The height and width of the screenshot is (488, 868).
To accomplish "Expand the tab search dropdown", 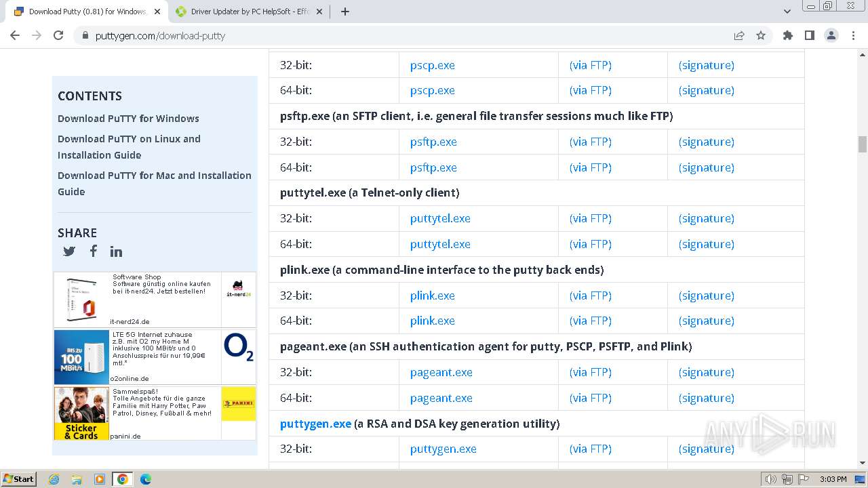I will pos(787,12).
